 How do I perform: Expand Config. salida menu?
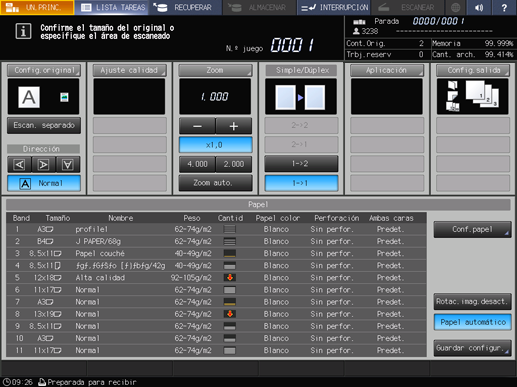tap(473, 70)
